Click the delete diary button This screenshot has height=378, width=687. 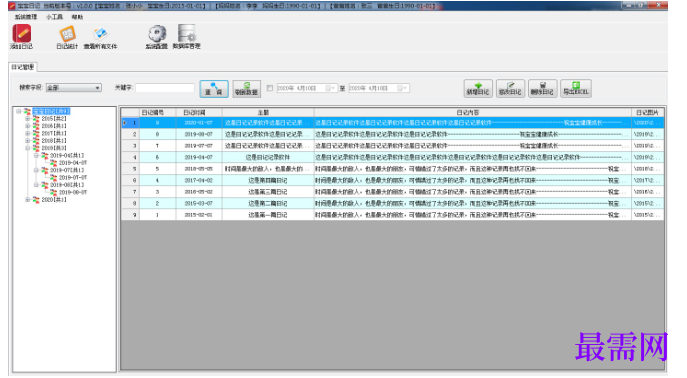coord(542,88)
